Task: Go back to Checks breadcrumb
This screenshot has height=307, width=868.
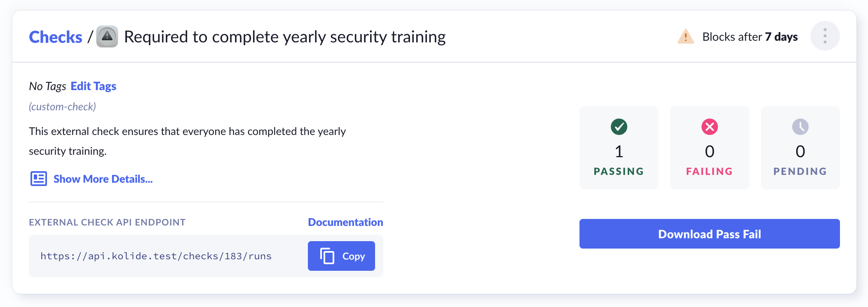Action: [x=56, y=37]
